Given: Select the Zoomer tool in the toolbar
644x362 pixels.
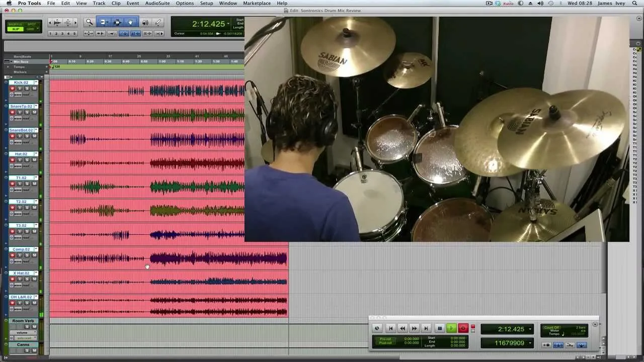Looking at the screenshot, I should click(90, 22).
